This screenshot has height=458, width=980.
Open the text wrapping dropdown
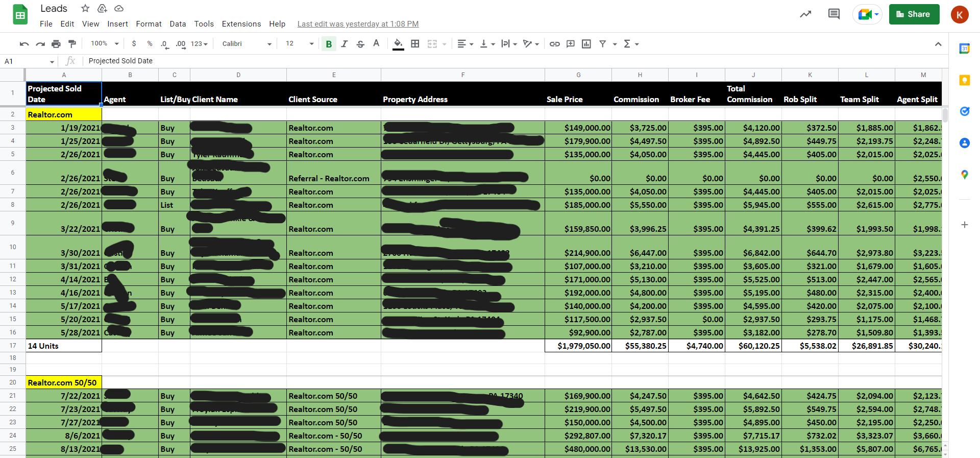509,44
